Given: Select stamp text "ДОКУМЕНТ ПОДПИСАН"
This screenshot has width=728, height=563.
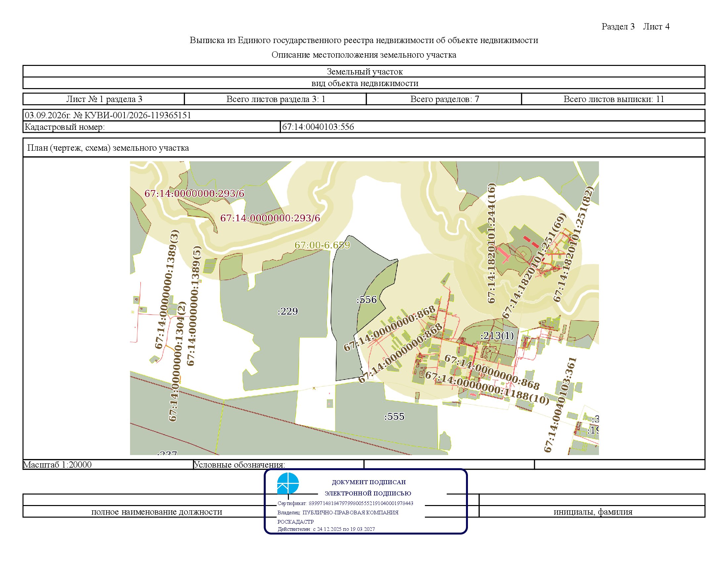Looking at the screenshot, I should tap(369, 482).
